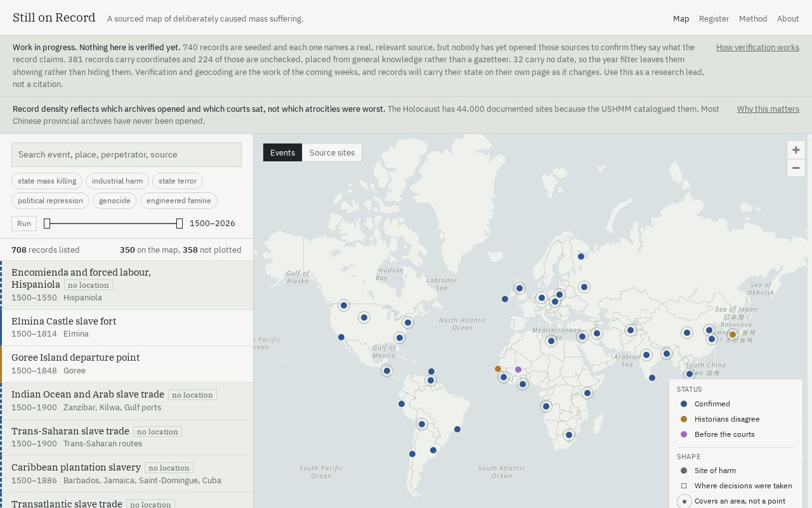Image resolution: width=812 pixels, height=508 pixels.
Task: Open How verification works link
Action: (757, 47)
